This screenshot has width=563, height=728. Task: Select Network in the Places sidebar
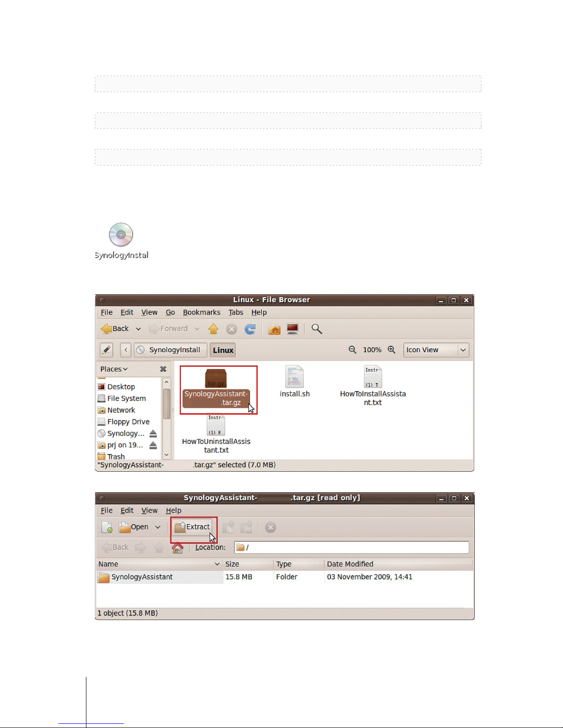(116, 410)
